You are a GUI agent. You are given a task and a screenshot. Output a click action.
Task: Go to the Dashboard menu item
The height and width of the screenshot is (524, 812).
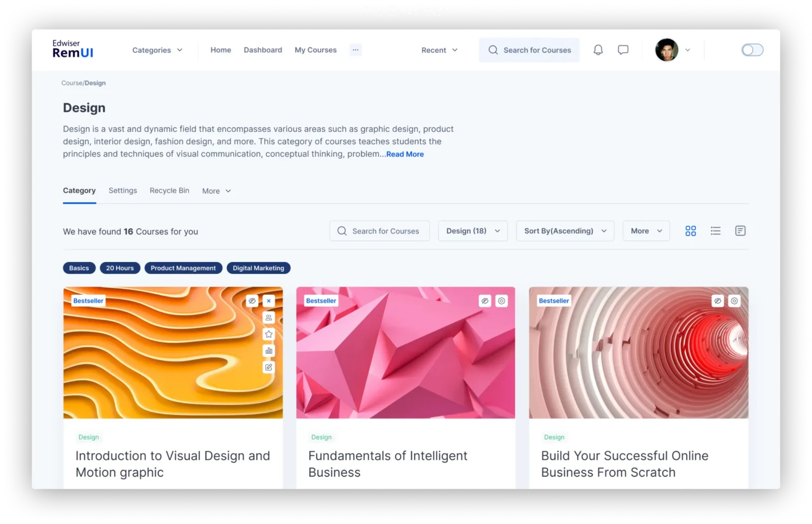point(263,50)
